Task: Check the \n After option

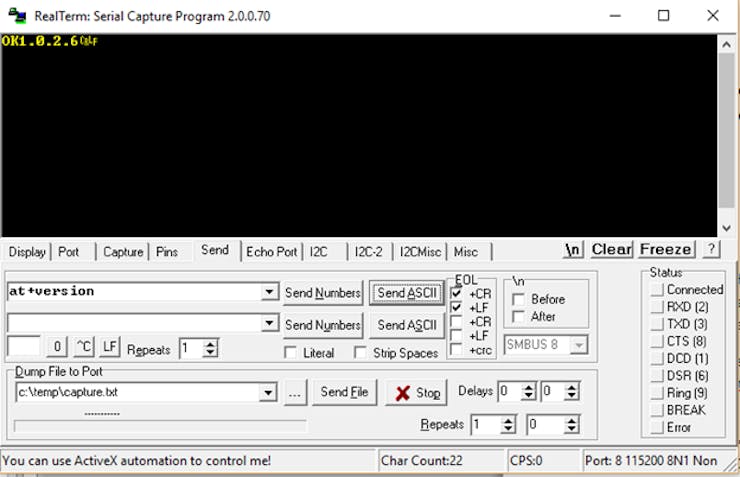Action: click(x=518, y=316)
